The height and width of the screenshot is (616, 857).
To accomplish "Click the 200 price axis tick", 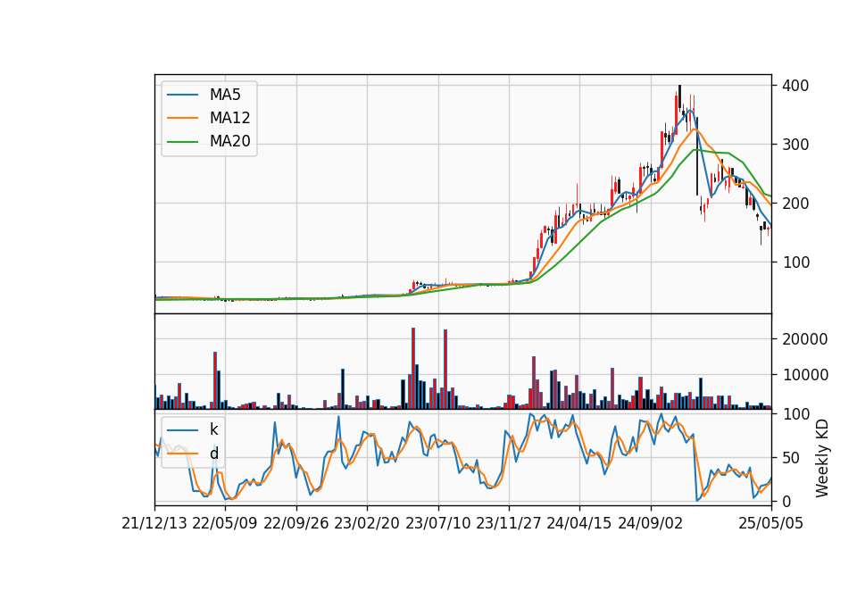I will coord(795,204).
